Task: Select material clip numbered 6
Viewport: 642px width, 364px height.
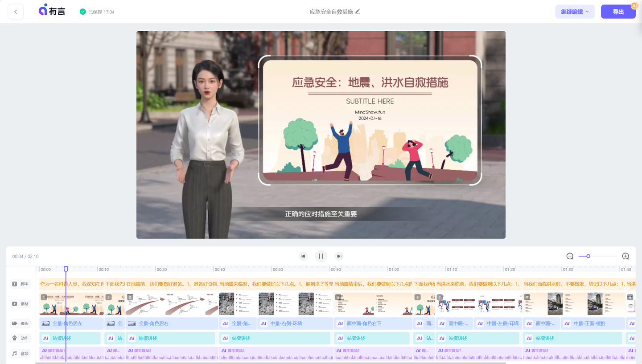Action: [424, 304]
